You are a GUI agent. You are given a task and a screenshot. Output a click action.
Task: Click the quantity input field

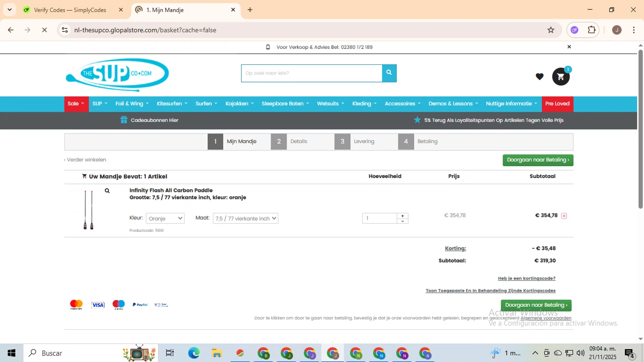[380, 218]
